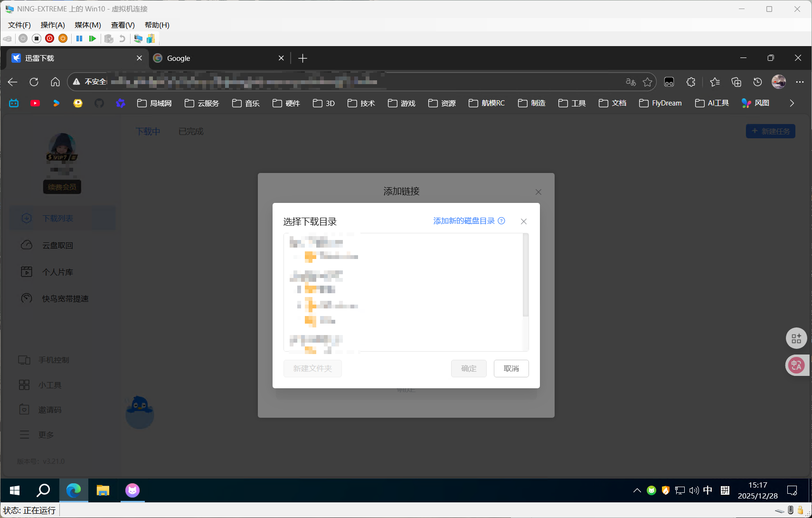Click the 不安全 security warning indicator
The width and height of the screenshot is (812, 518).
click(89, 82)
